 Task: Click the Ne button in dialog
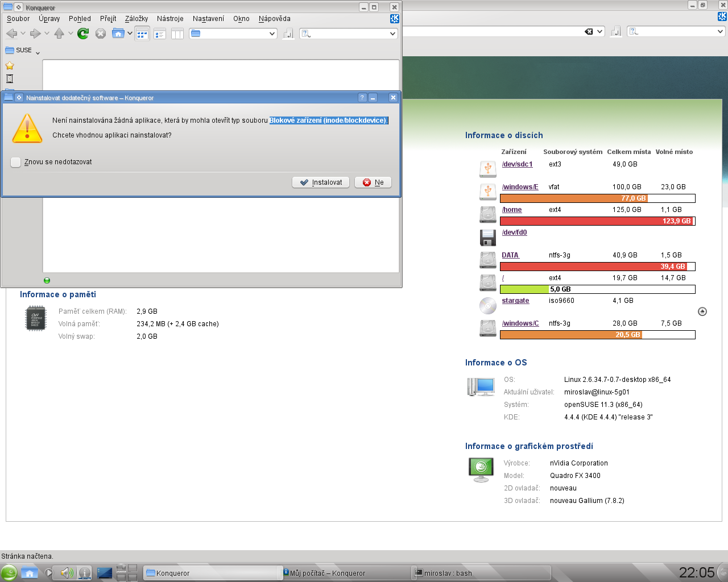[373, 182]
